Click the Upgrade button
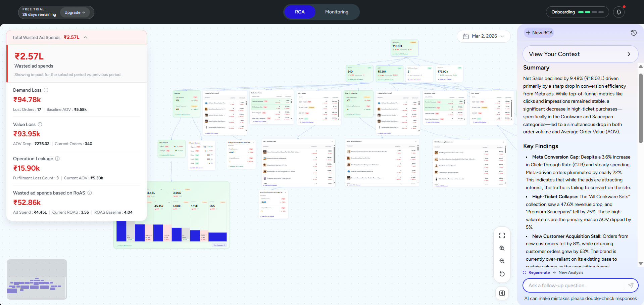 tap(75, 12)
